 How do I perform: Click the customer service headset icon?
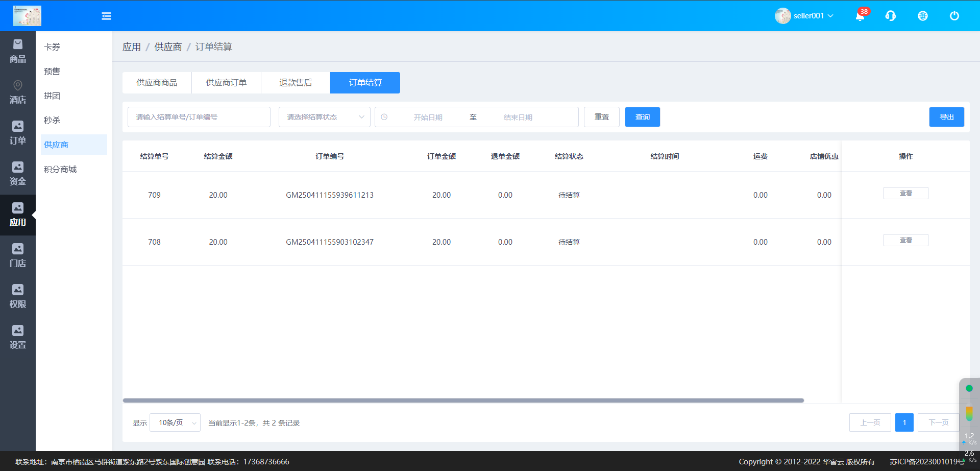click(x=891, y=16)
